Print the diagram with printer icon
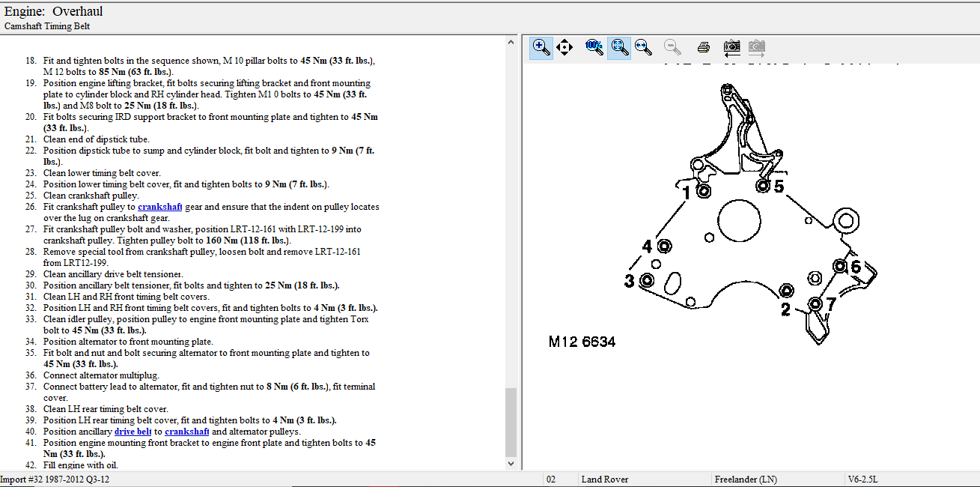The height and width of the screenshot is (487, 980). click(703, 47)
